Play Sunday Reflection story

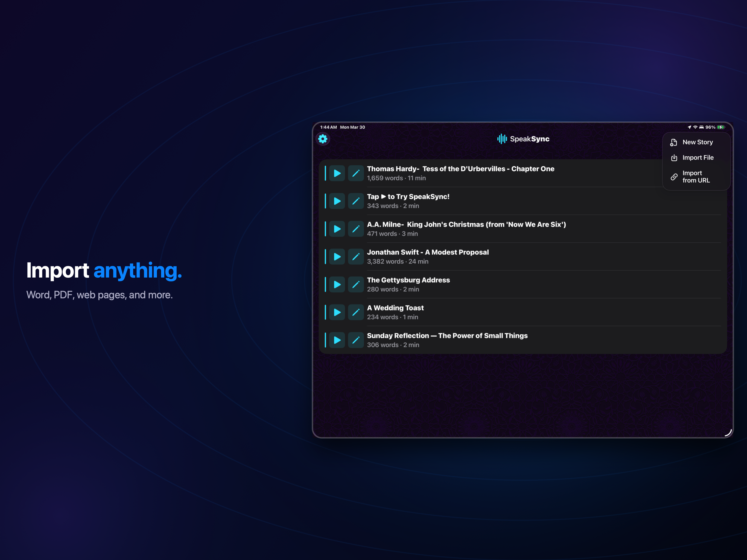click(337, 340)
